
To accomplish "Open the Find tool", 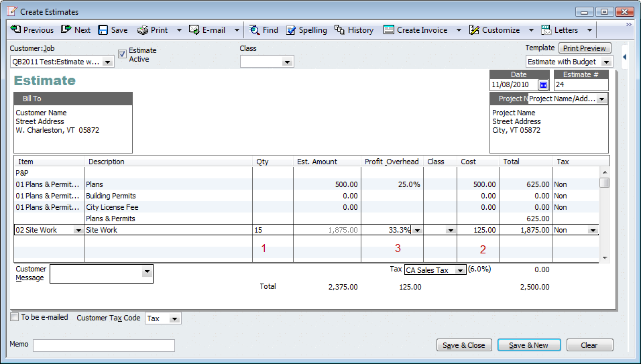I will point(263,30).
